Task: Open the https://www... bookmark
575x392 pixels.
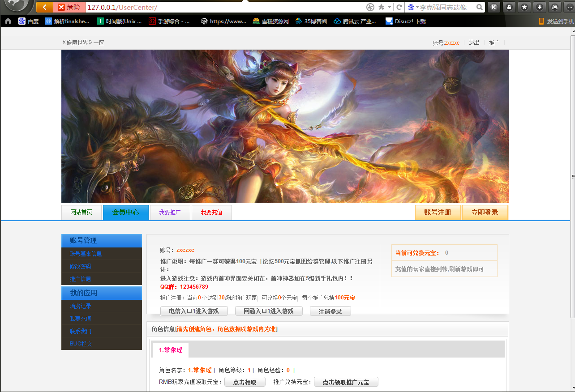Action: coord(223,21)
